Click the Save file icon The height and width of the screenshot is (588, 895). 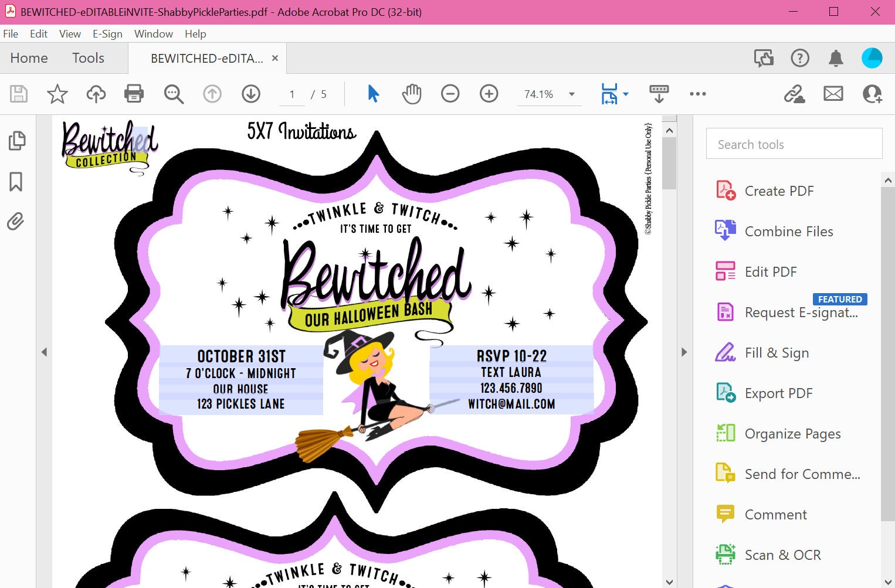[x=19, y=94]
